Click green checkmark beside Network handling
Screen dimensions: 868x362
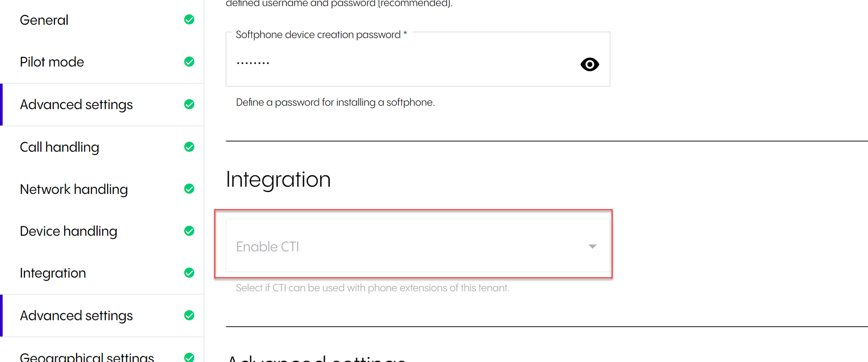(189, 189)
